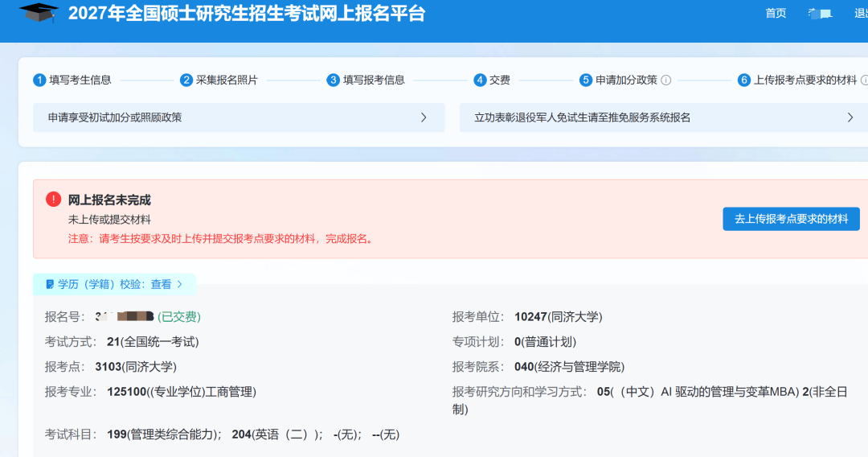Click 040(经济与管理学院) value
This screenshot has height=457, width=868.
[x=569, y=367]
